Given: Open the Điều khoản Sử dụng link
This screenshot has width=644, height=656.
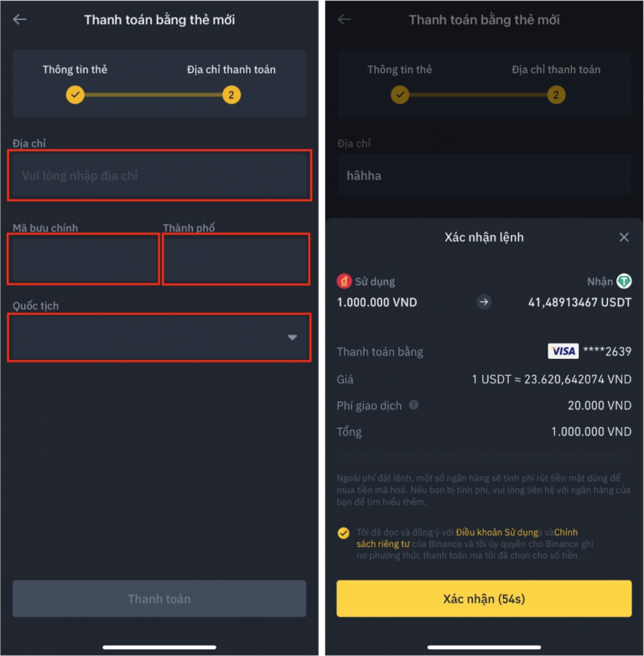Looking at the screenshot, I should (496, 532).
